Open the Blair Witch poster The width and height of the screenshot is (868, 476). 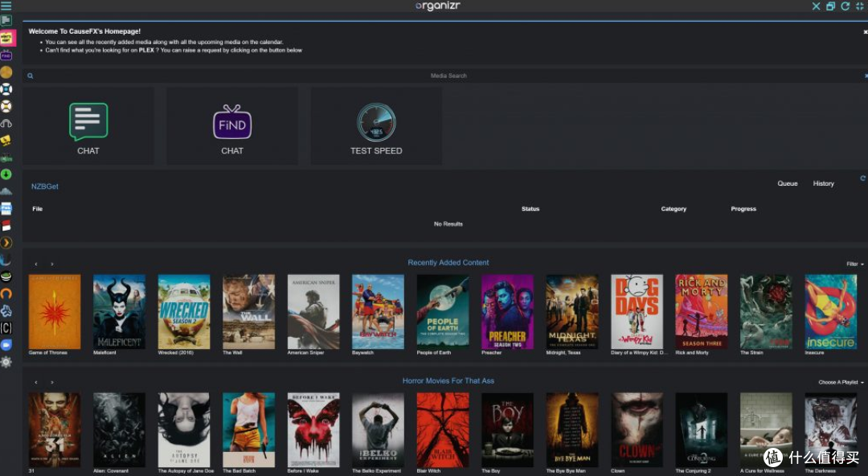click(443, 430)
